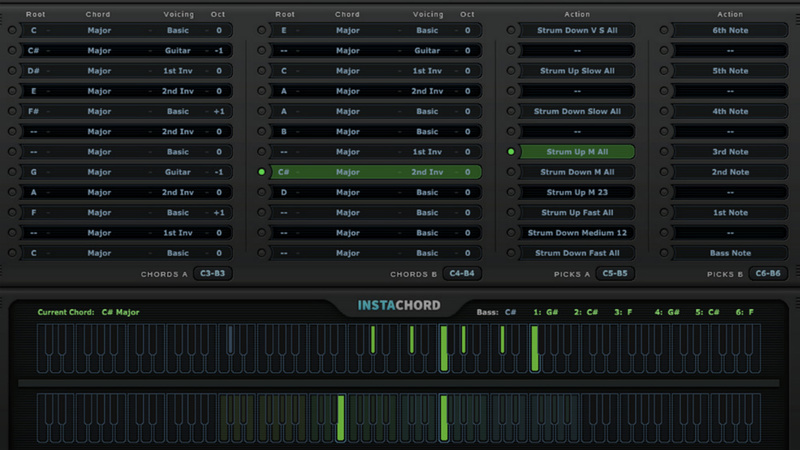Click the LED next to the F# Basic chord

pyautogui.click(x=12, y=111)
